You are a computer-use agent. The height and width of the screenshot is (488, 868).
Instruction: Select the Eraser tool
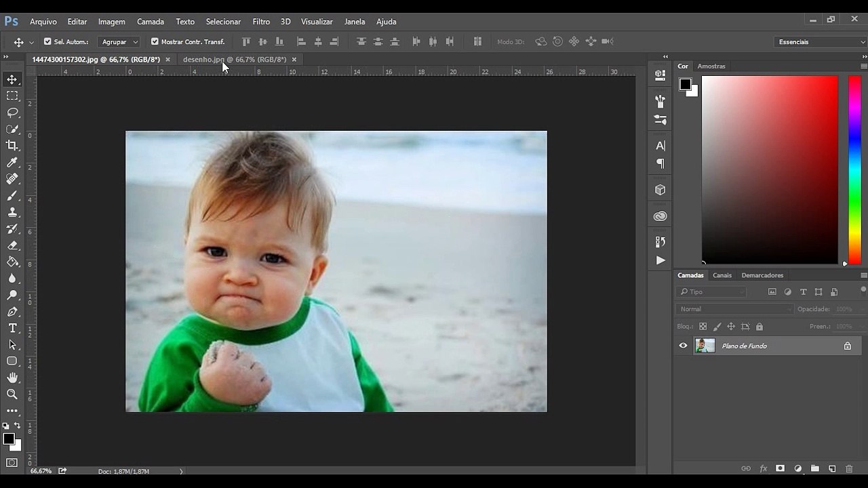pos(12,245)
